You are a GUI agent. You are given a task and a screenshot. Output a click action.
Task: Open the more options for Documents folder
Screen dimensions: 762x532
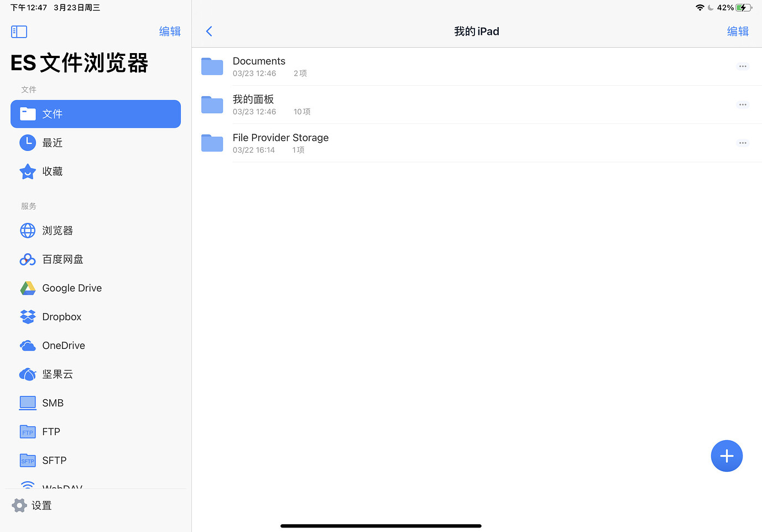743,66
